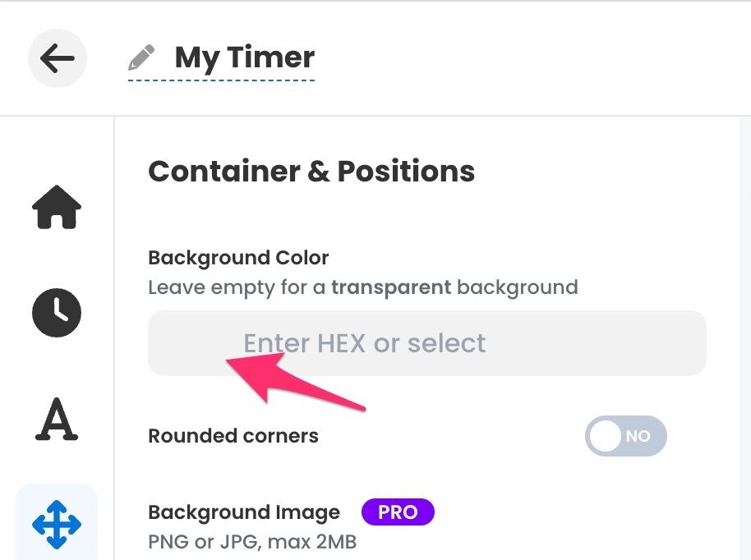This screenshot has width=751, height=560.
Task: Click the Container & Positions heading
Action: (311, 171)
